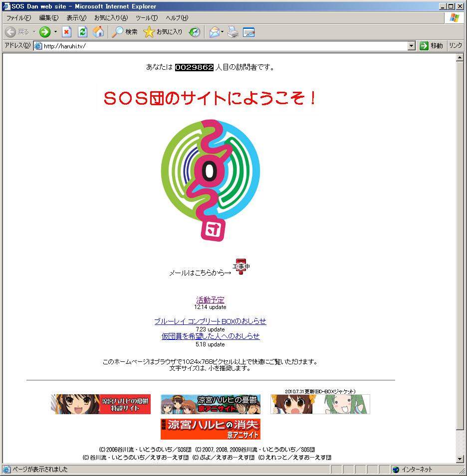Click the 涼宮ハルヒの憂鬱 特設サイト banner
This screenshot has width=467, height=476.
click(101, 404)
